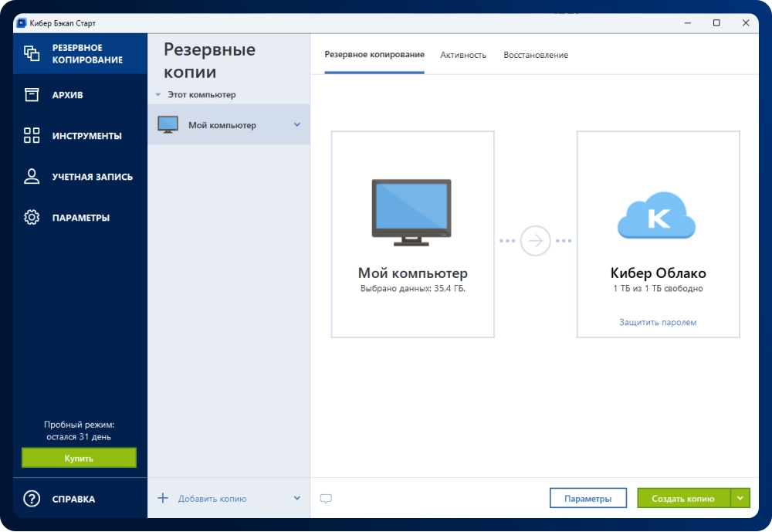This screenshot has height=532, width=772.
Task: Open the Учетная запись section label
Action: [93, 177]
